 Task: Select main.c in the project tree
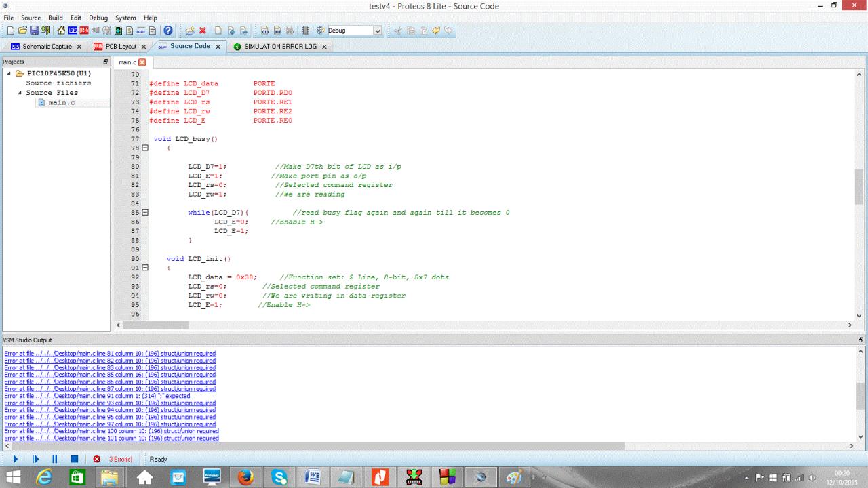point(62,102)
